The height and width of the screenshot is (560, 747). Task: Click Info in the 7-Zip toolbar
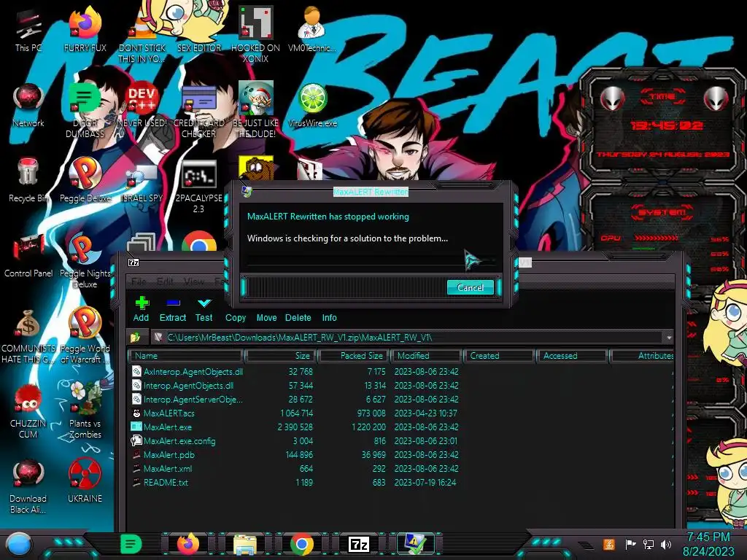(x=329, y=318)
